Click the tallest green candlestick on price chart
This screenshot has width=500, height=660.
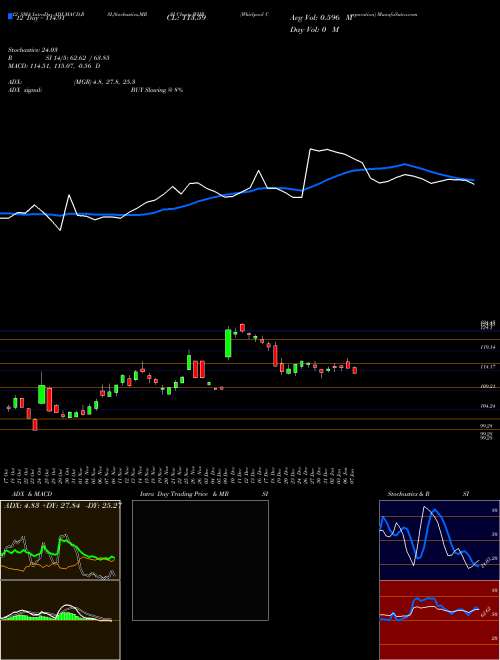(x=228, y=343)
